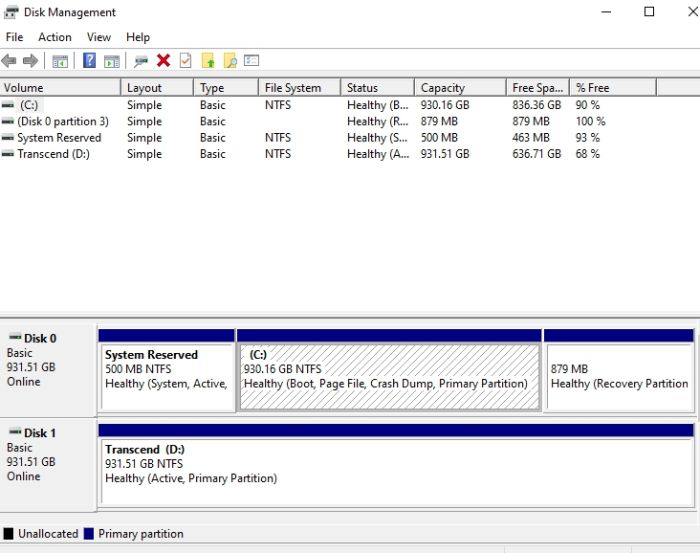
Task: Click Healthy (A... status of Transcend row
Action: (378, 154)
